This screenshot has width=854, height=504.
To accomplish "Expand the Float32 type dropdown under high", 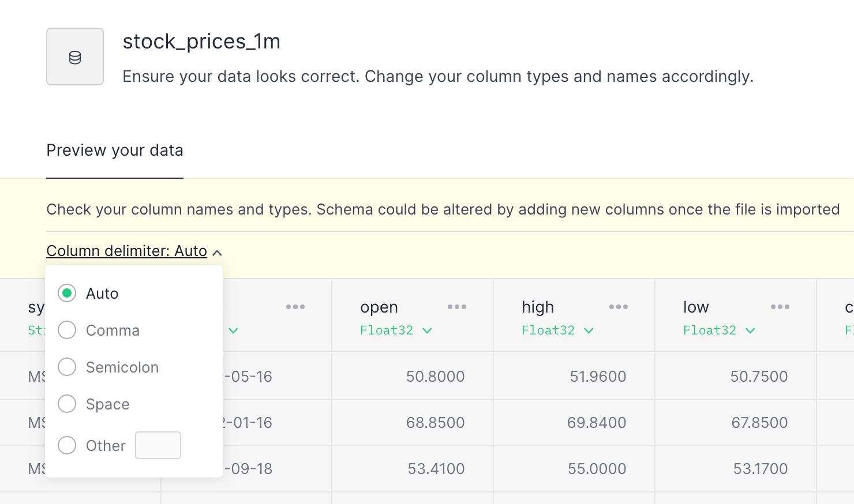I will (557, 330).
